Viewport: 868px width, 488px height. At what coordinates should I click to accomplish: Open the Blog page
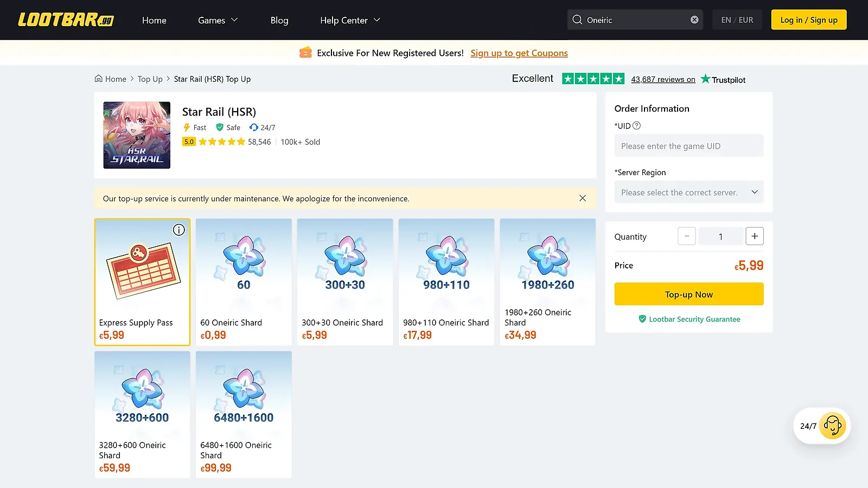(x=279, y=20)
